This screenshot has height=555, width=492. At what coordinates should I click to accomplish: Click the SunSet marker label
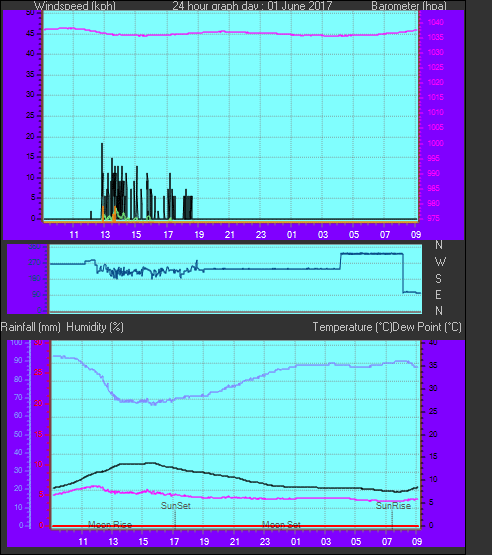176,505
